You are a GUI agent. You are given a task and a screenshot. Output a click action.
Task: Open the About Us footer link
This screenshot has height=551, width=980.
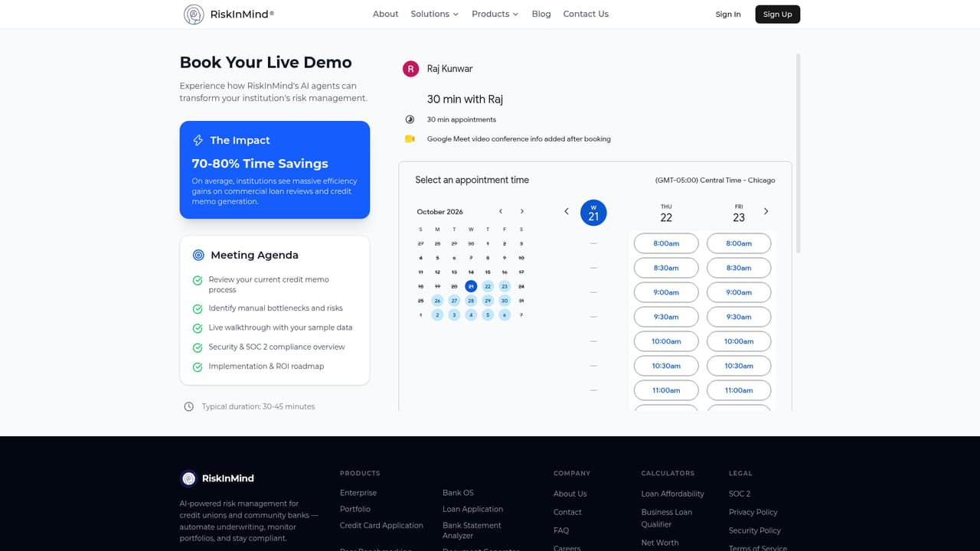(570, 494)
